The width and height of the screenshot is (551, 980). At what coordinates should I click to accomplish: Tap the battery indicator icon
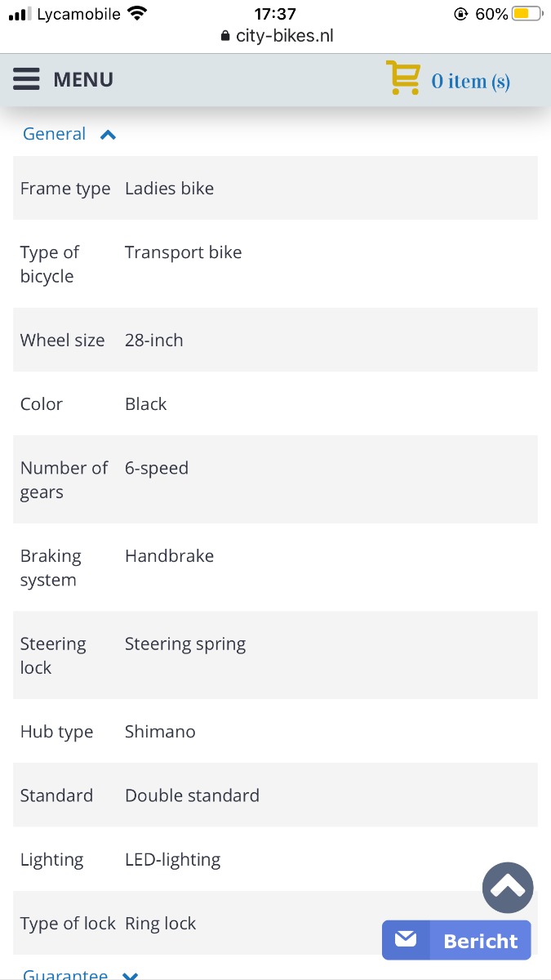(x=527, y=14)
